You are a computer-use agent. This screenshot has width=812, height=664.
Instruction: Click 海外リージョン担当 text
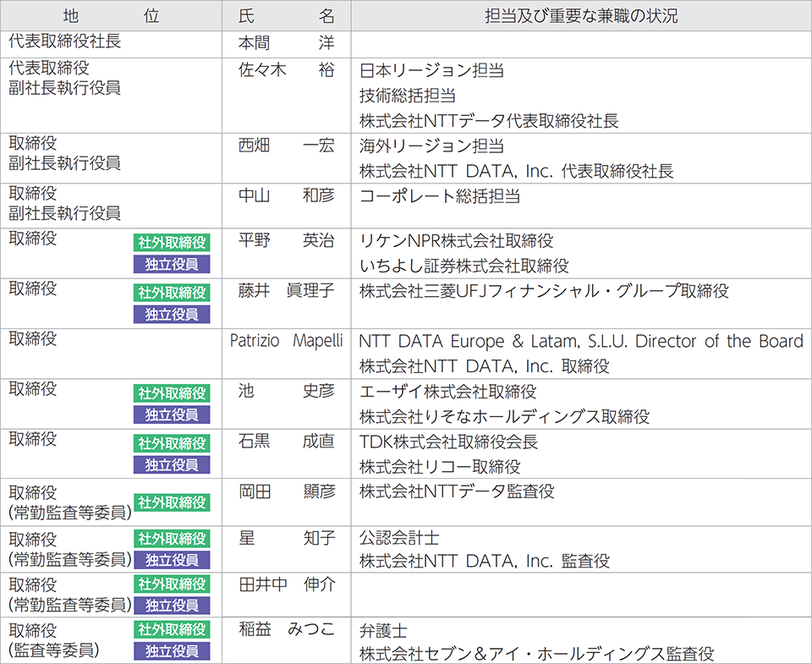431,146
